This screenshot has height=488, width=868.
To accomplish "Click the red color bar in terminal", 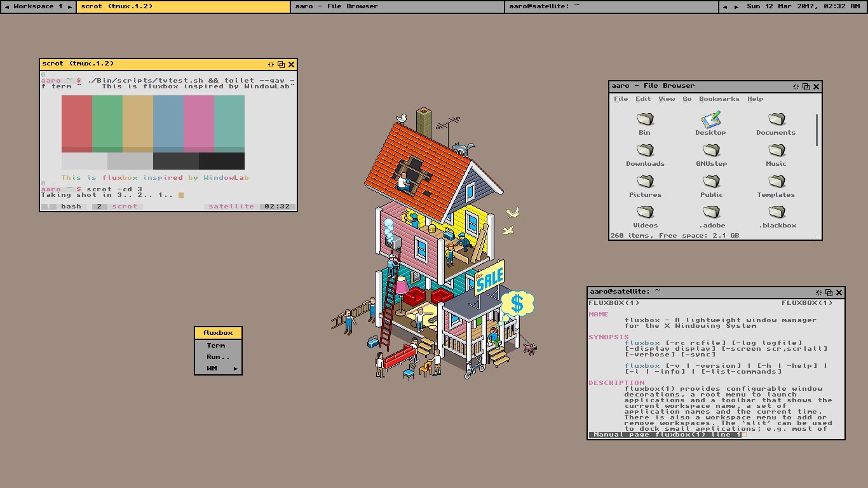I will (77, 124).
